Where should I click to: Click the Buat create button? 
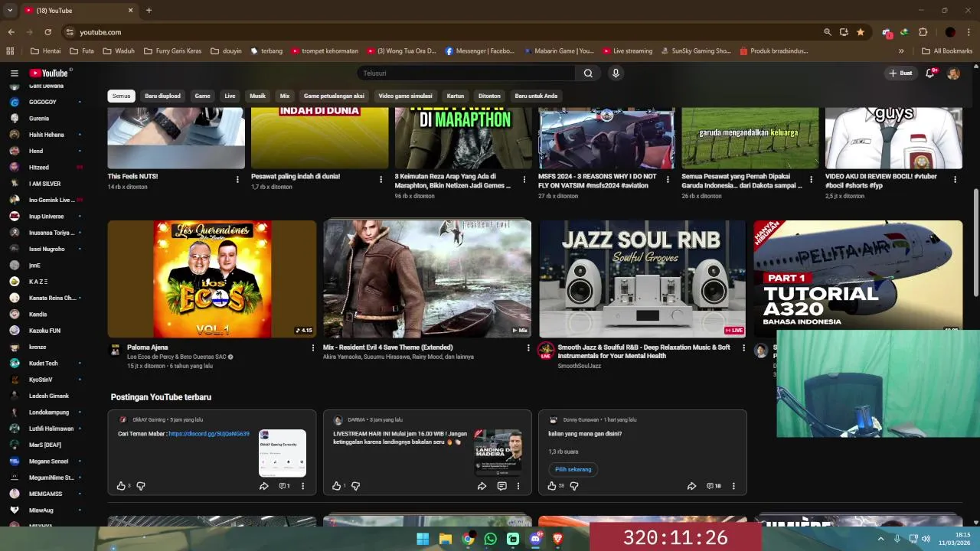point(900,73)
